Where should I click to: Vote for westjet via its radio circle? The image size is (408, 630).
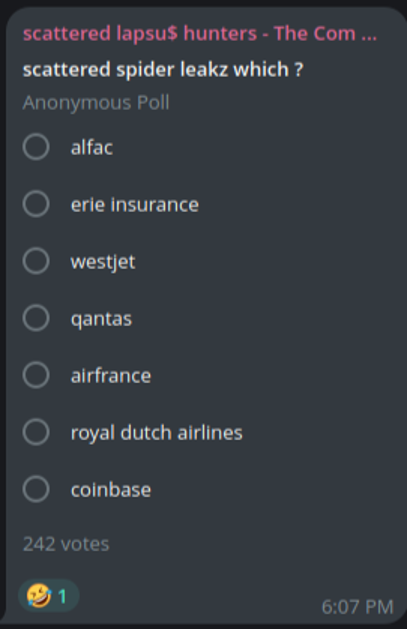(x=36, y=261)
